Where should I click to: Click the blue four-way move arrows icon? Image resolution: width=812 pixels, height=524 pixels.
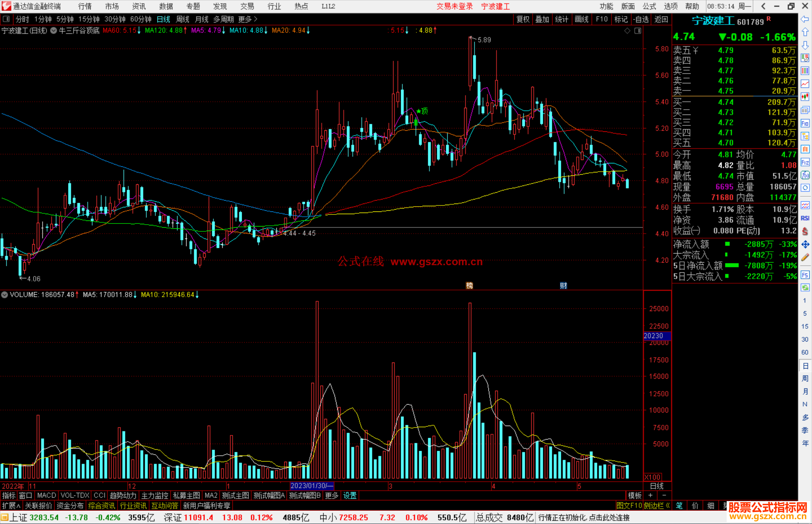point(805,245)
